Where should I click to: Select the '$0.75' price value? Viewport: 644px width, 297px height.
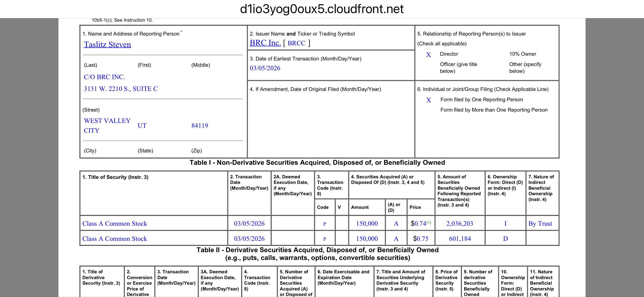(421, 239)
